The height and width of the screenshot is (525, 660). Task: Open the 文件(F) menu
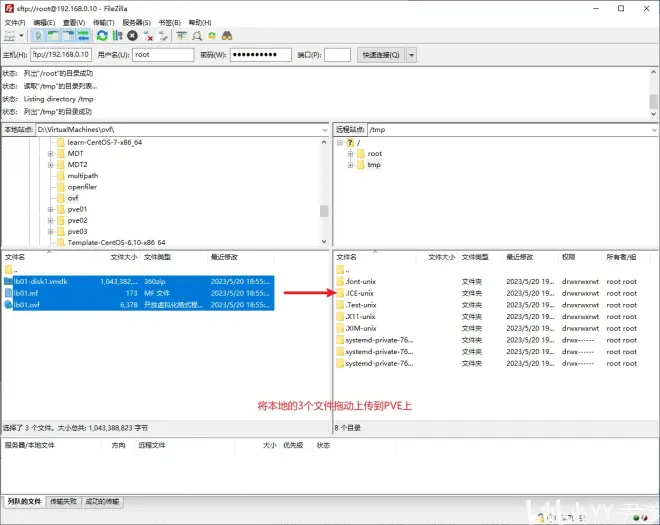point(15,22)
